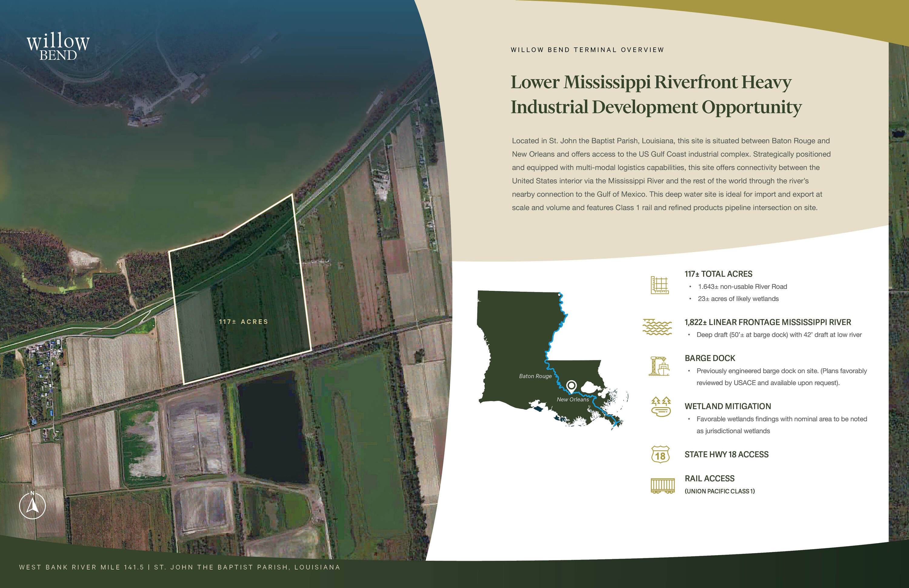Click the Highway 18 shield icon
This screenshot has height=588, width=909.
(x=660, y=454)
